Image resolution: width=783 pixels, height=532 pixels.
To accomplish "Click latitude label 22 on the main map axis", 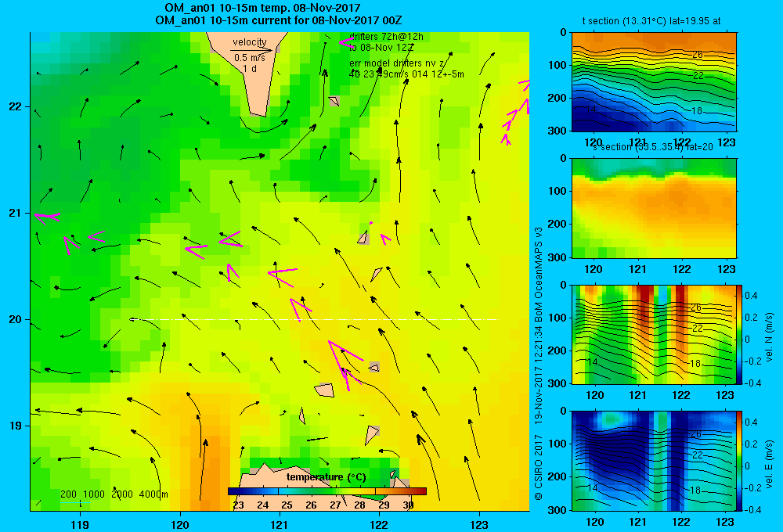I will click(16, 107).
